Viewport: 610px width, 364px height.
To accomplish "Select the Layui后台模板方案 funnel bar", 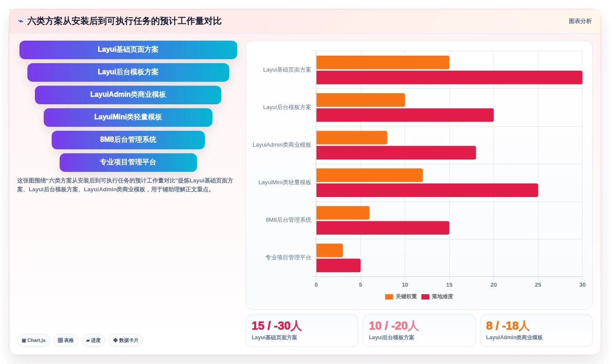I will click(x=128, y=72).
